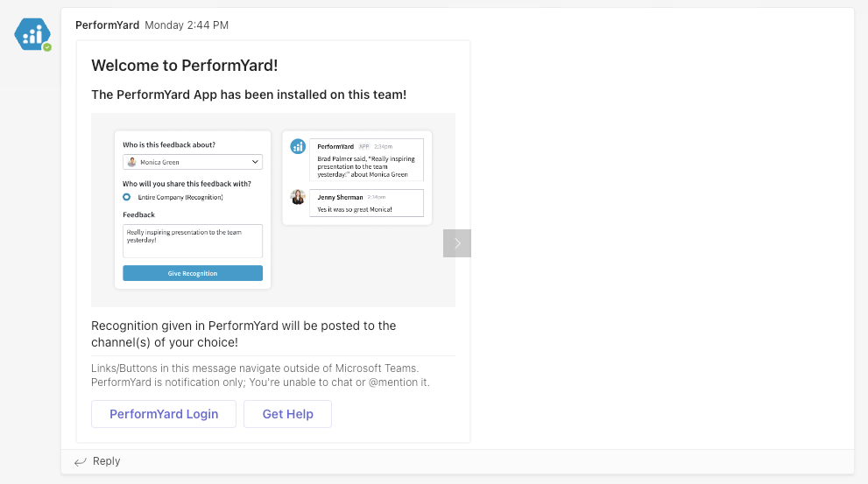Click Jenny Sherman's avatar in preview
Viewport: 868px width, 484px height.
pyautogui.click(x=298, y=197)
